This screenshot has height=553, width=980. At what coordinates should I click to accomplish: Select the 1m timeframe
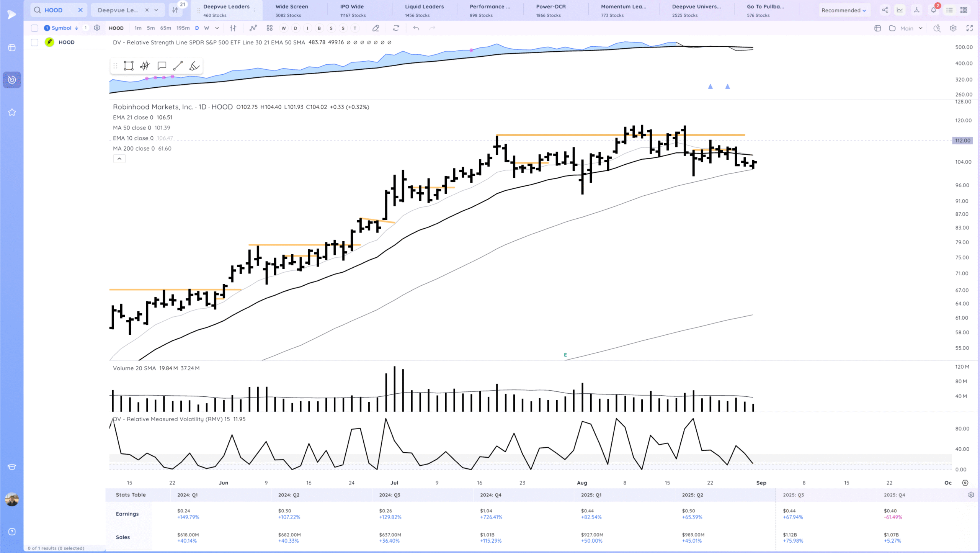point(138,28)
